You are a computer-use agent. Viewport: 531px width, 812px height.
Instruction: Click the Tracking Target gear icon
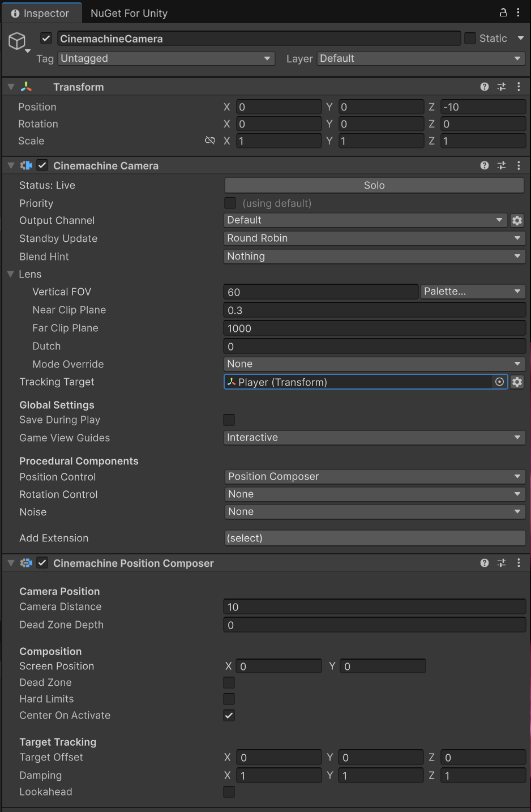pyautogui.click(x=517, y=382)
